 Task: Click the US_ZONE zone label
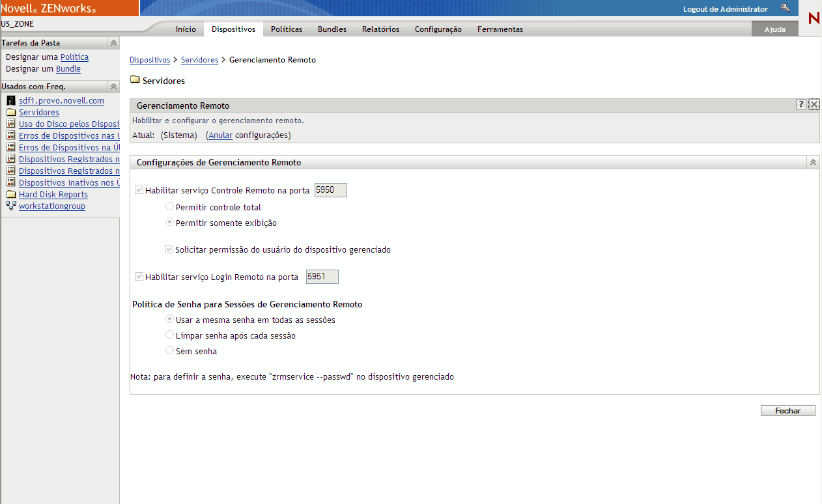pyautogui.click(x=18, y=24)
